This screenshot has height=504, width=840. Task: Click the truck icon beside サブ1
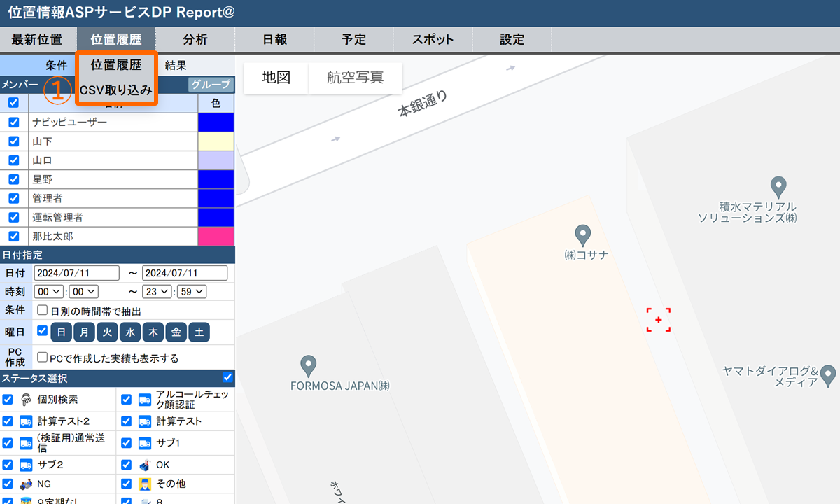[x=145, y=443]
